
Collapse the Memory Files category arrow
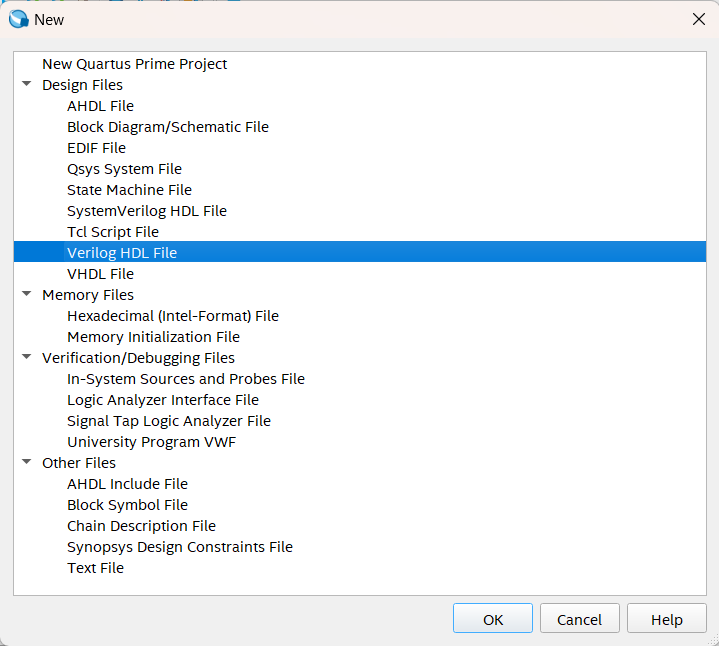[26, 295]
